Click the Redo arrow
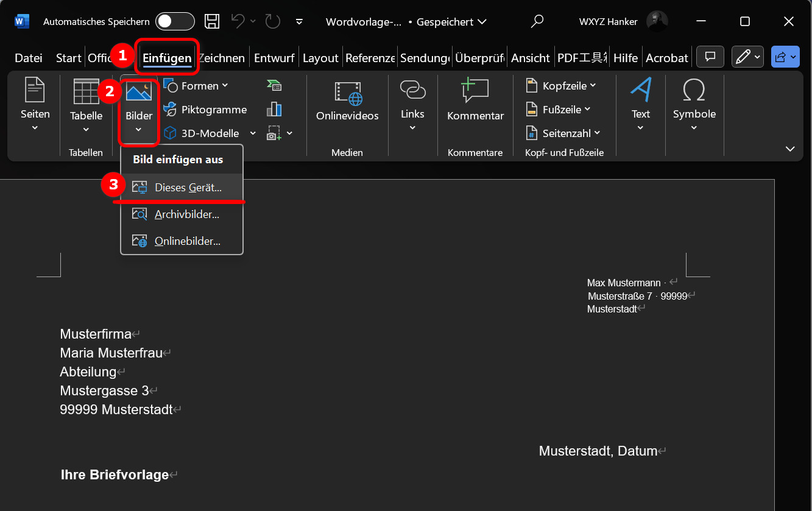The height and width of the screenshot is (511, 812). point(272,21)
